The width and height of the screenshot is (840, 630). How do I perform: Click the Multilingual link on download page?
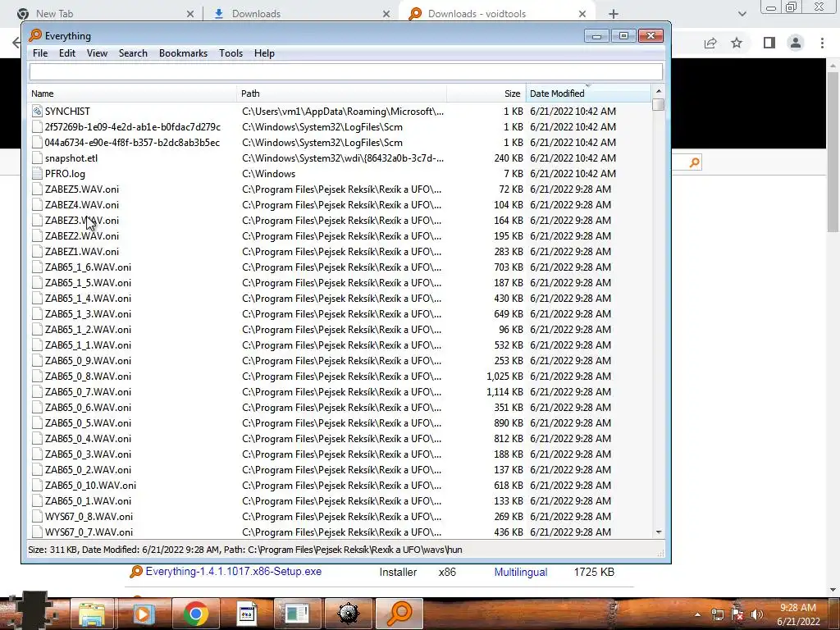click(521, 572)
